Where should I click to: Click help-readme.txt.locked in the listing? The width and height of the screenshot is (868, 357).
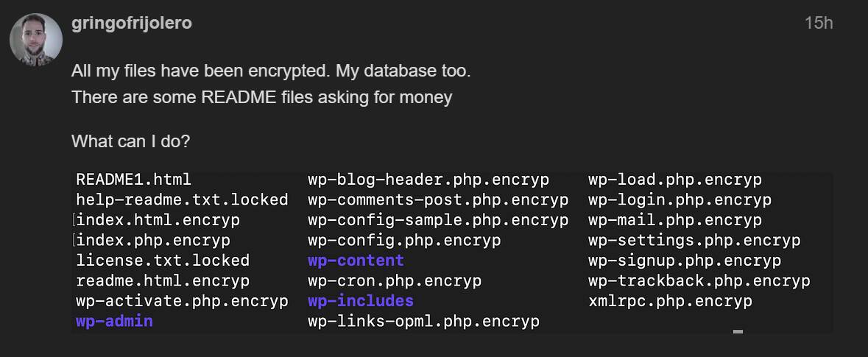182,199
